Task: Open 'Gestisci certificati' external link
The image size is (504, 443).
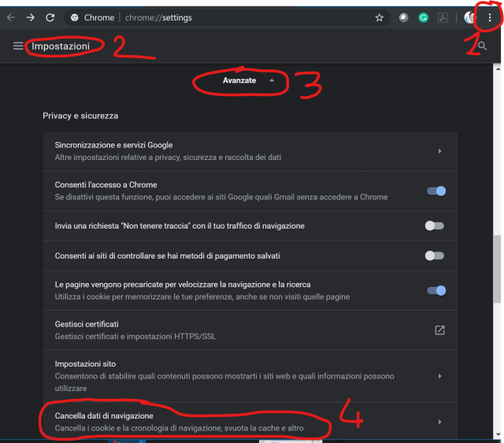Action: [x=439, y=330]
